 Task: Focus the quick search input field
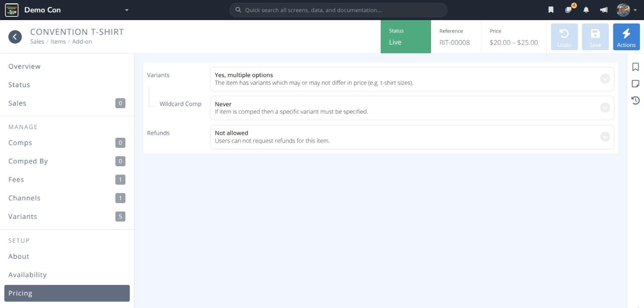pyautogui.click(x=338, y=10)
